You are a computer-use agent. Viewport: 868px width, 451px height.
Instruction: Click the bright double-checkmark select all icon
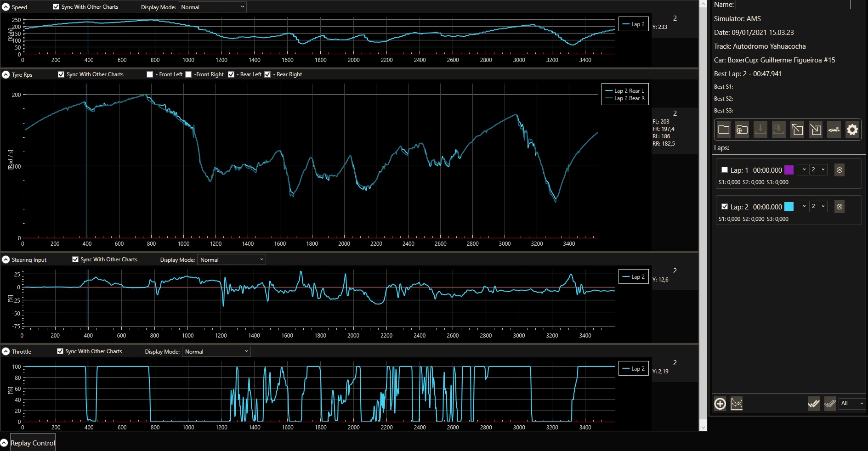click(814, 404)
